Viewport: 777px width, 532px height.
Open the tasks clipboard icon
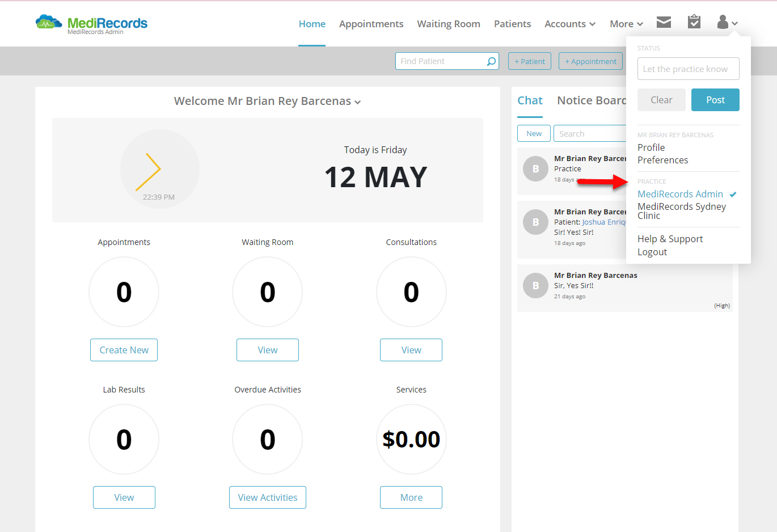click(694, 22)
